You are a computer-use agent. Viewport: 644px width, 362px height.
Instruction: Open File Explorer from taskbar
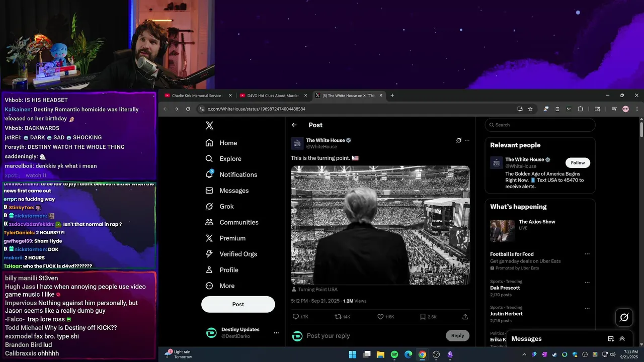[x=380, y=354]
